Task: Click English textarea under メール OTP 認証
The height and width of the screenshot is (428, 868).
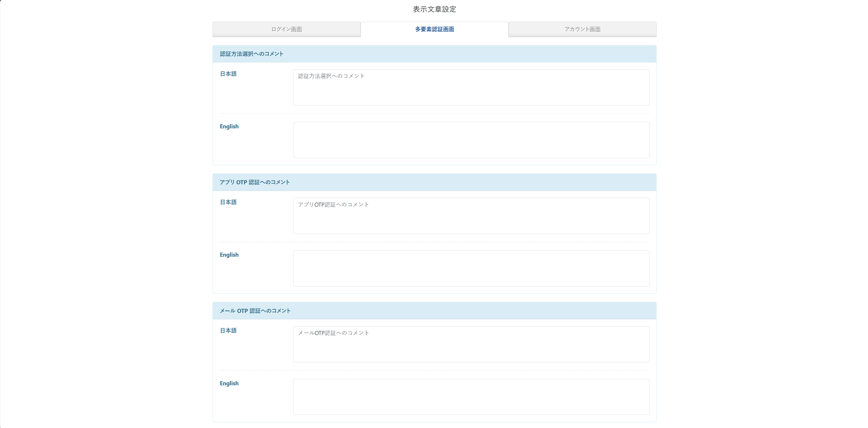Action: click(x=471, y=397)
